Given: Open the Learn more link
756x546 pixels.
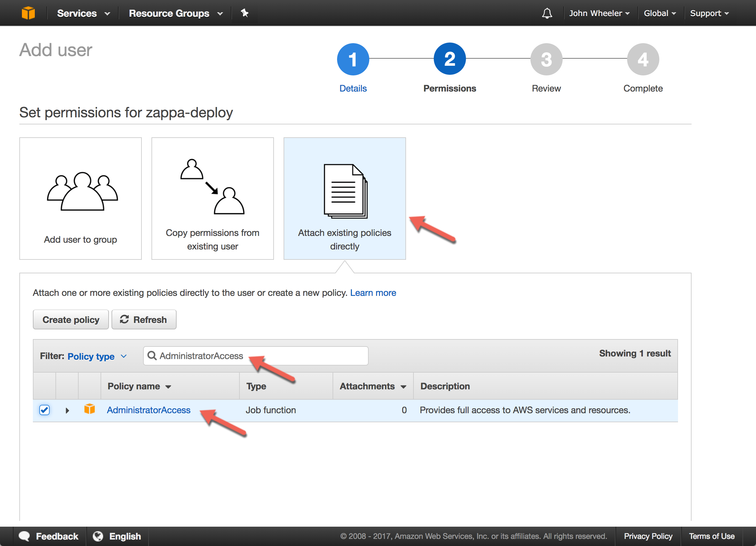Looking at the screenshot, I should point(373,293).
